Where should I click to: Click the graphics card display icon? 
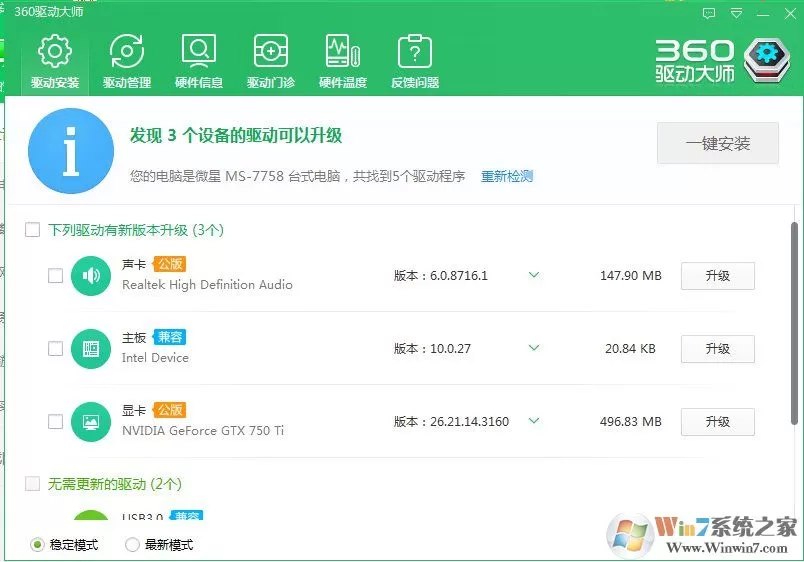pyautogui.click(x=91, y=422)
